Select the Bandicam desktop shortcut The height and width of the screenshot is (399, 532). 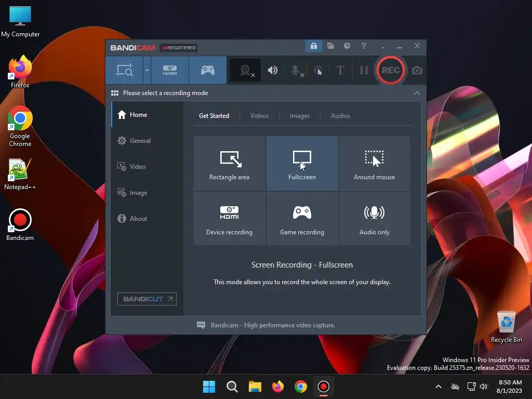pos(20,225)
